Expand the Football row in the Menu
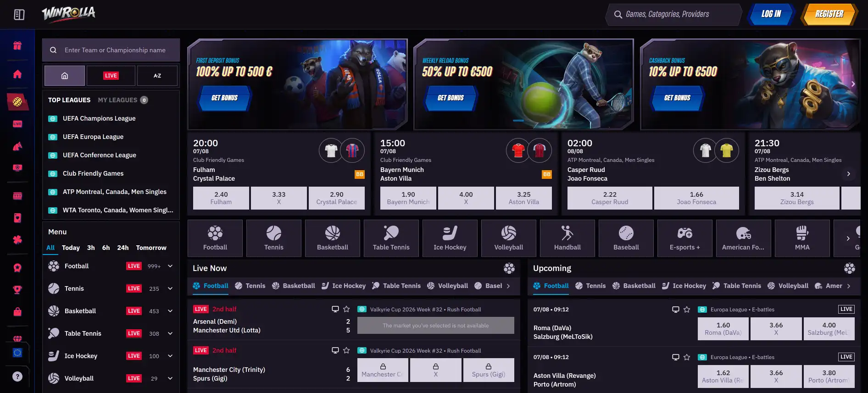Image resolution: width=868 pixels, height=393 pixels. pos(170,266)
